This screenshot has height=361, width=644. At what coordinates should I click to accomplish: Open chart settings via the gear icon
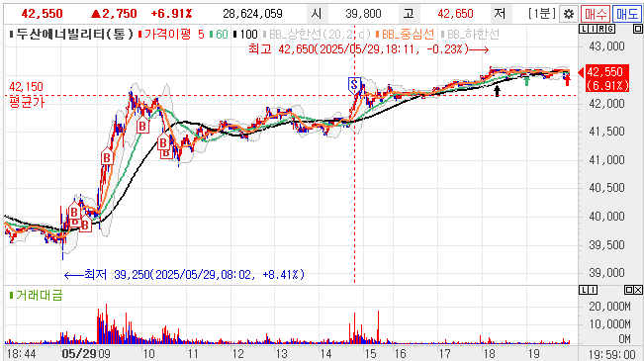569,14
